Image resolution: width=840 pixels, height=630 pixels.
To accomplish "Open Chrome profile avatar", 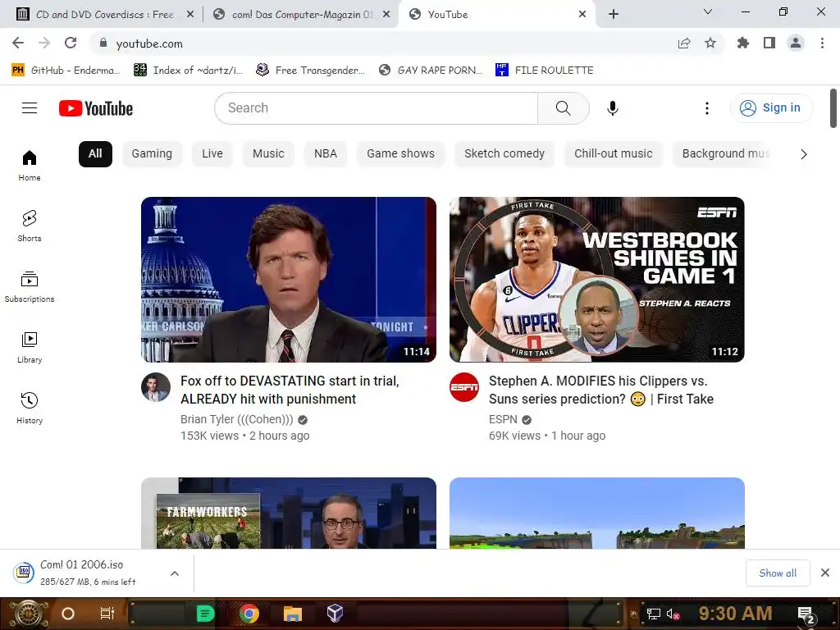I will 796,43.
